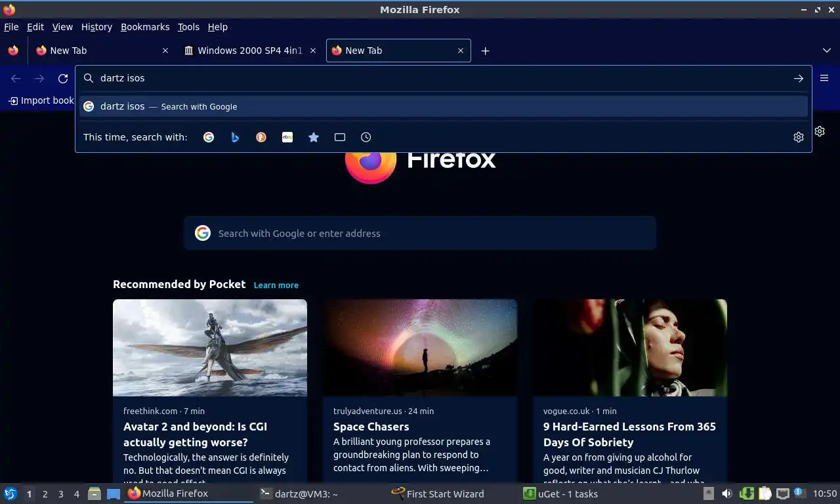Image resolution: width=840 pixels, height=504 pixels.
Task: Open the Help menu
Action: pyautogui.click(x=218, y=27)
